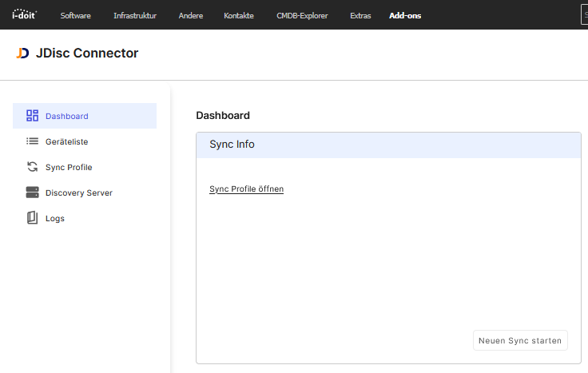
Task: Open Discovery Server text label in sidebar
Action: (79, 192)
